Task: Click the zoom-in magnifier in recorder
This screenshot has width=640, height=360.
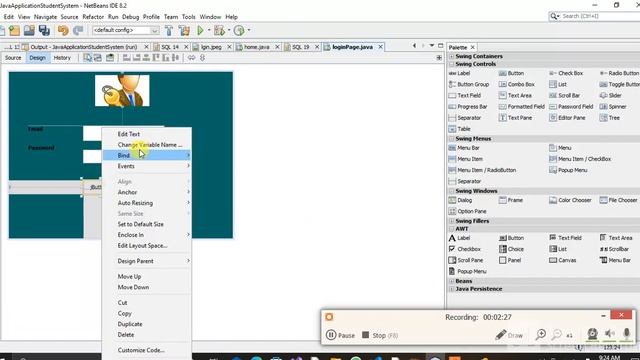Action: [x=541, y=335]
